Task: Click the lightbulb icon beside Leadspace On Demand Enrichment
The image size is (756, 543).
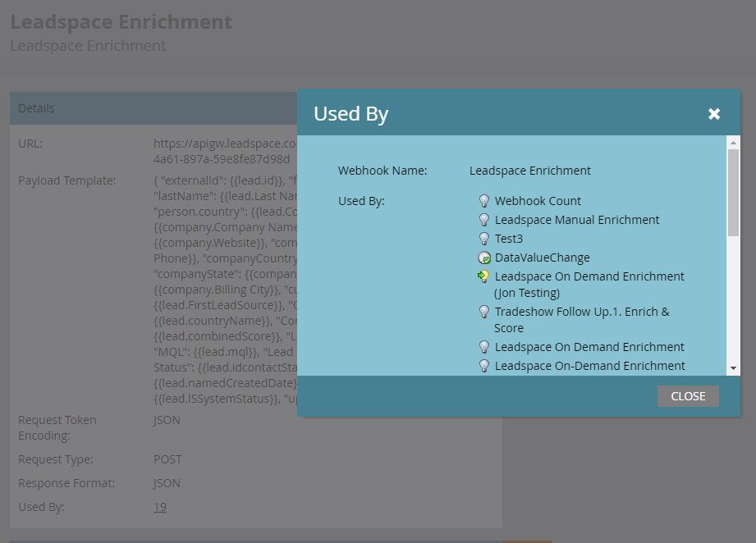Action: coord(484,347)
